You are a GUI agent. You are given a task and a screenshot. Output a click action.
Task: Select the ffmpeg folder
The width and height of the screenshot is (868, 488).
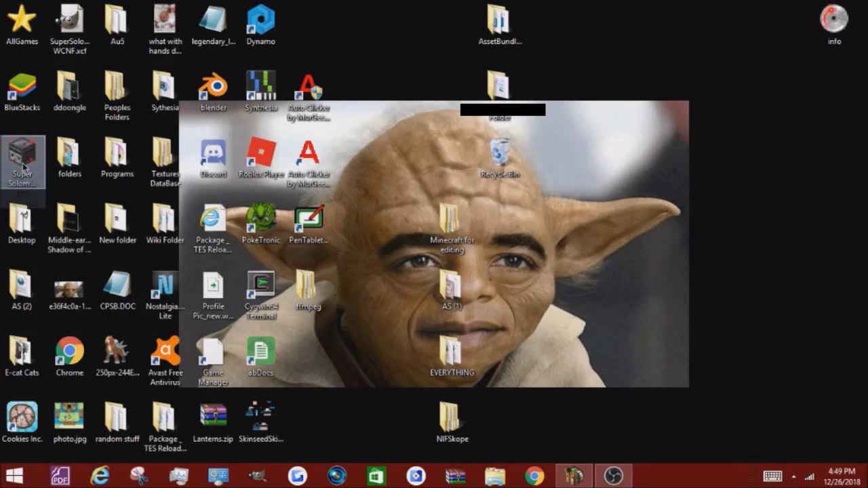[x=309, y=291]
